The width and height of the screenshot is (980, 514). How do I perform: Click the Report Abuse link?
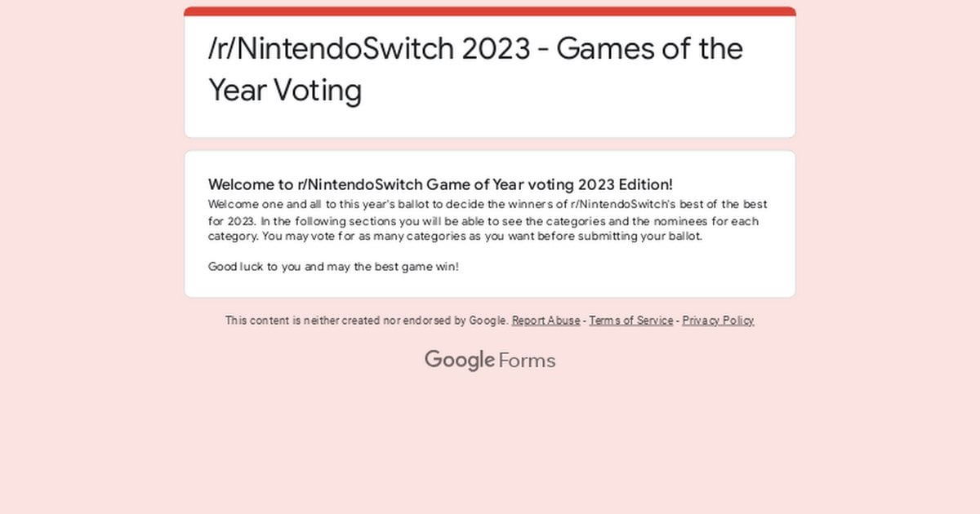pos(546,321)
